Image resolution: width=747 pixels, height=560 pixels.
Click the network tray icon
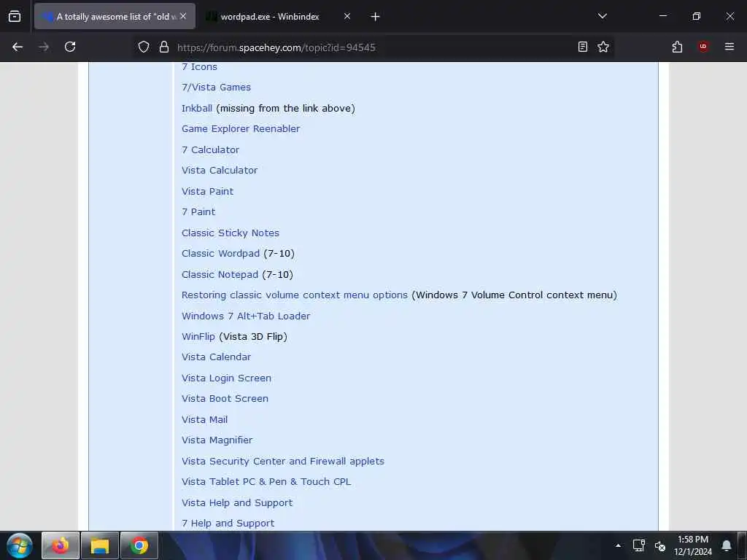tap(638, 545)
